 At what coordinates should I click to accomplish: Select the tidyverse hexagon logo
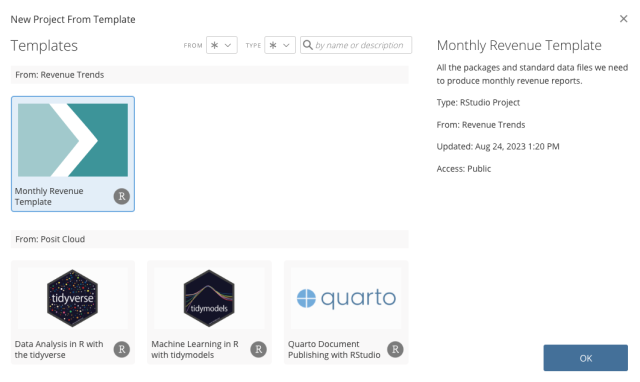pos(73,298)
